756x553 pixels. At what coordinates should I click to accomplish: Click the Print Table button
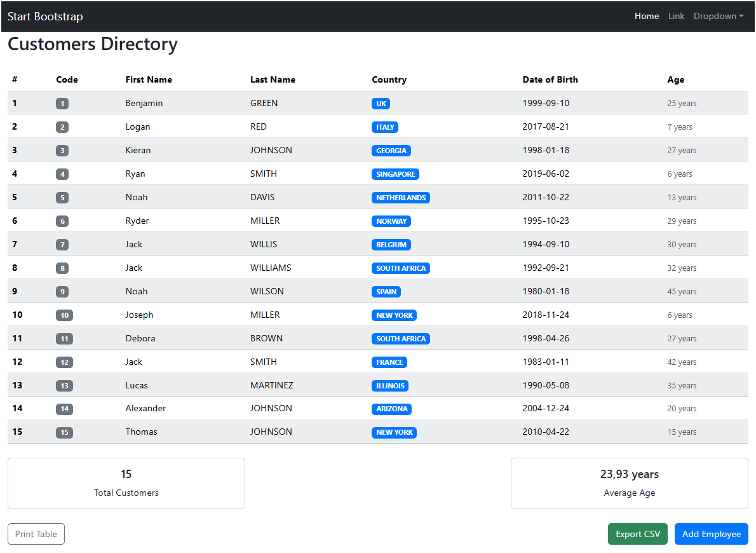[36, 534]
